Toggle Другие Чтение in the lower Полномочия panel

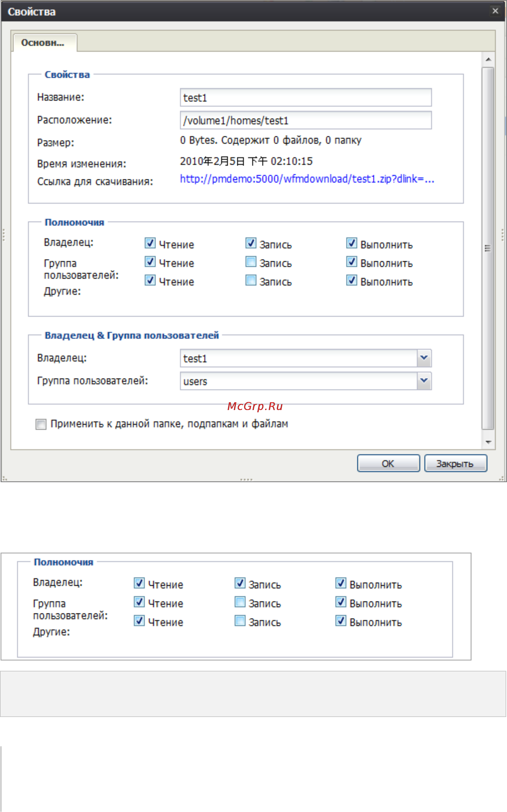[139, 621]
